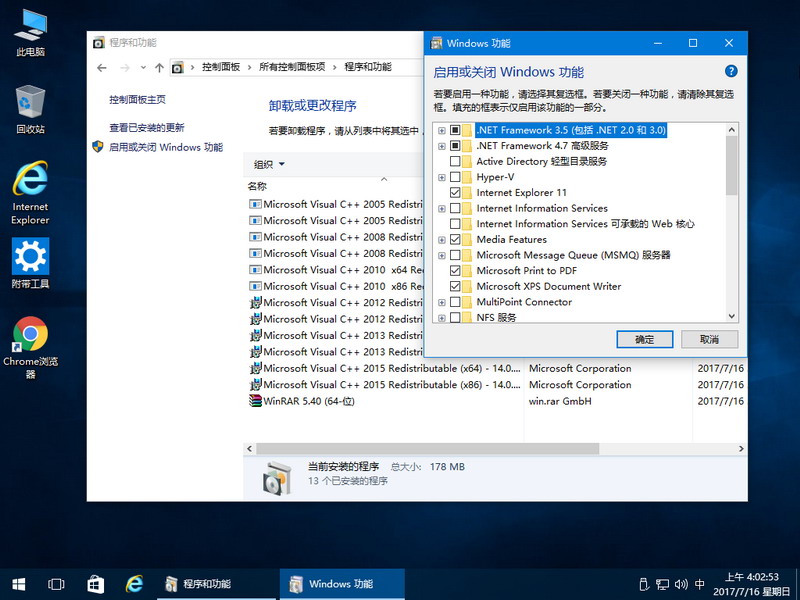Click the taskbar clock showing 上午 4:02:53
Screen dimensions: 800x600
pos(752,584)
